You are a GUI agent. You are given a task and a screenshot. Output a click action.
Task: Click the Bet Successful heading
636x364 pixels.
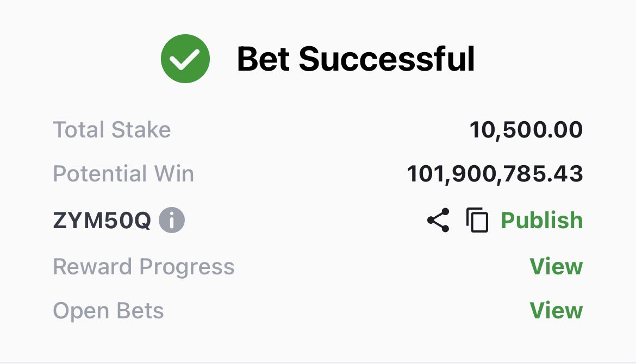click(x=356, y=59)
